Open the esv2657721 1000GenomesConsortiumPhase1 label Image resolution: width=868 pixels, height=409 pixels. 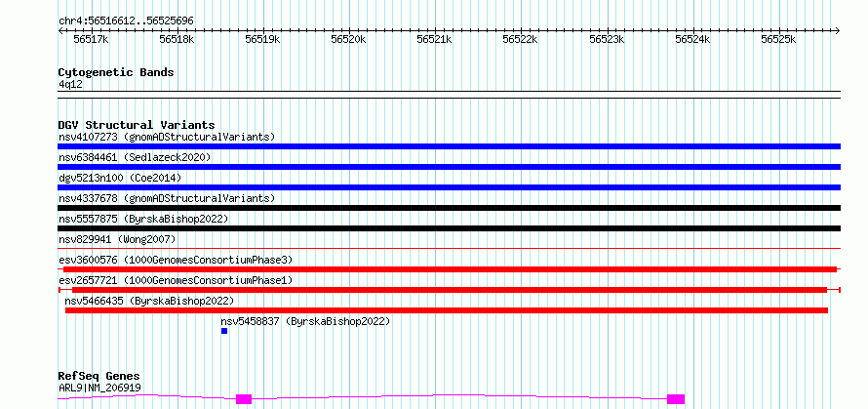tap(176, 280)
